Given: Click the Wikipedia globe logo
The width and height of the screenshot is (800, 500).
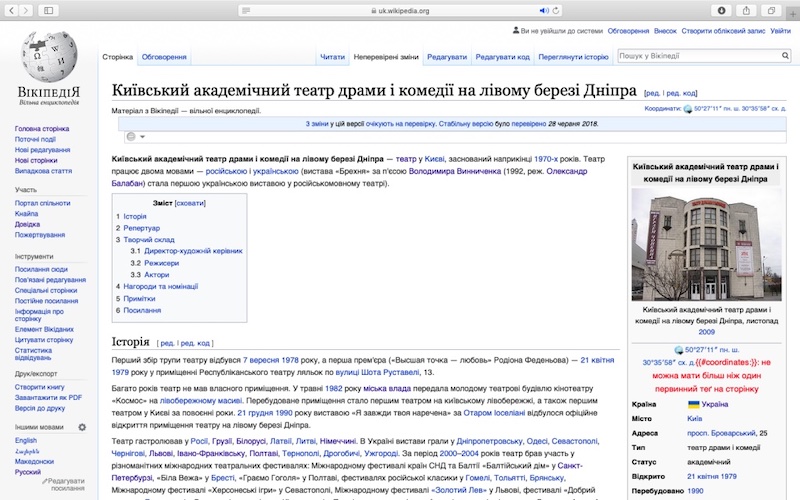Looking at the screenshot, I should 49,57.
